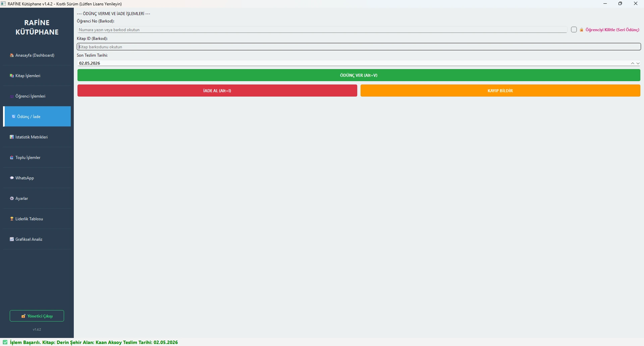The width and height of the screenshot is (644, 346).
Task: Focus the Kitap ID barcode field
Action: [359, 47]
